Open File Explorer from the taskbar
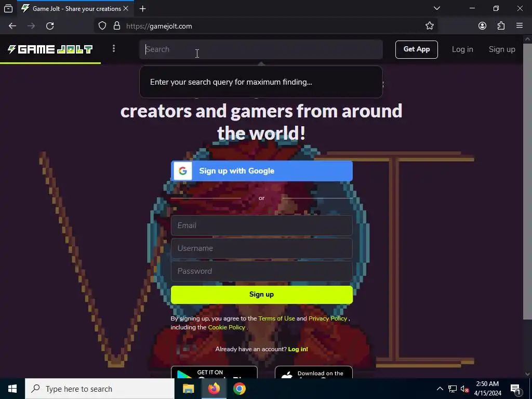532x399 pixels. 188,389
